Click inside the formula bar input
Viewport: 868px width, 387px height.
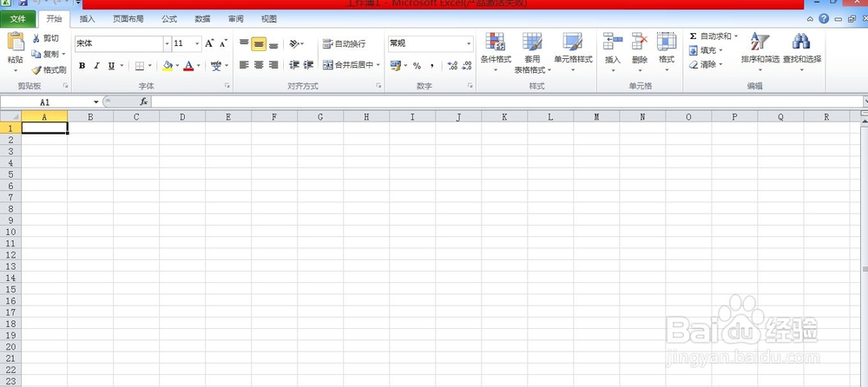pyautogui.click(x=507, y=102)
